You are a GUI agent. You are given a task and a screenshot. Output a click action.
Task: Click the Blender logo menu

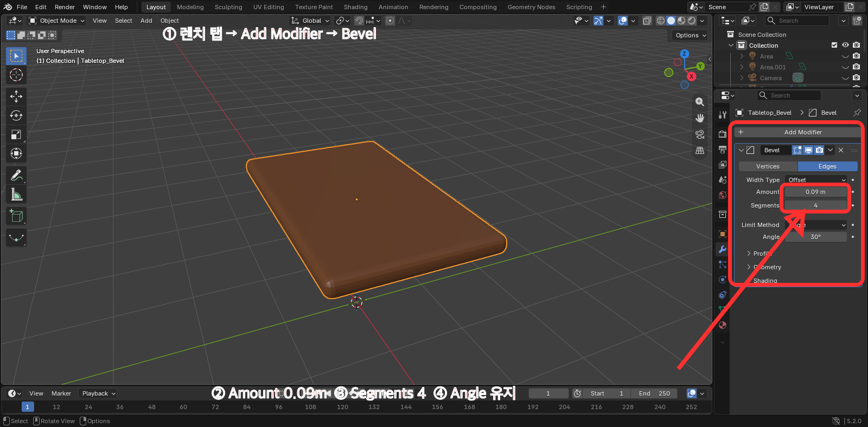[8, 7]
